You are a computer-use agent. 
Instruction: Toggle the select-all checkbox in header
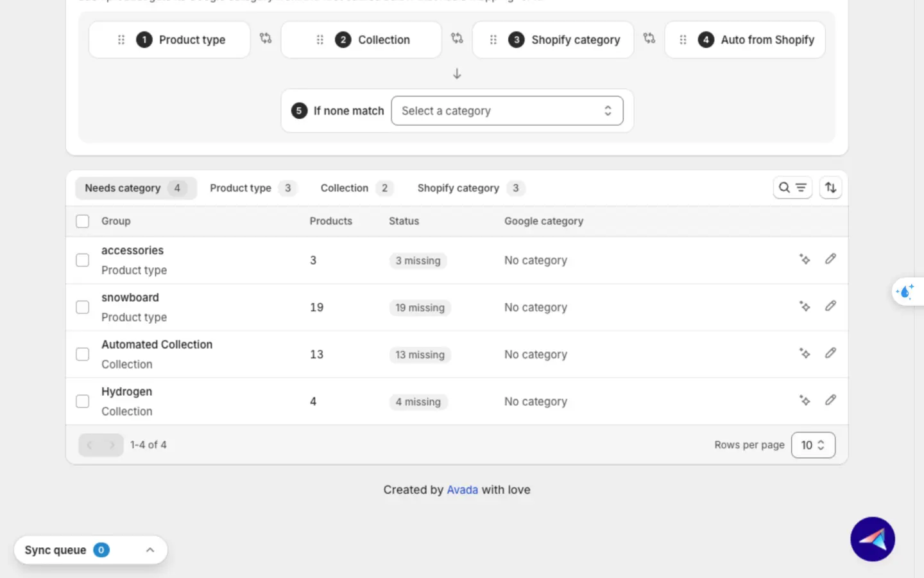click(82, 222)
